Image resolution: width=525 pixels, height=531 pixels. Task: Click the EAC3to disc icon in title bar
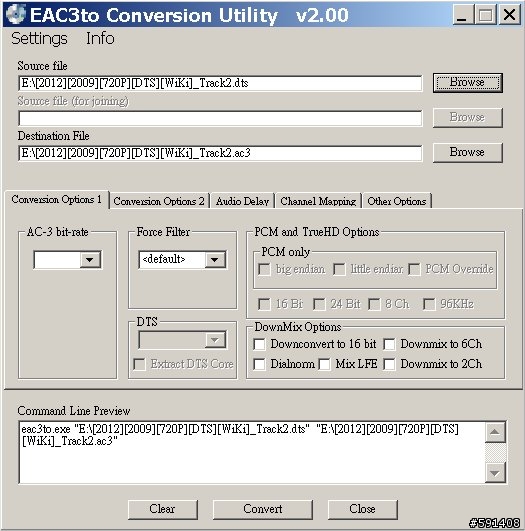point(16,14)
